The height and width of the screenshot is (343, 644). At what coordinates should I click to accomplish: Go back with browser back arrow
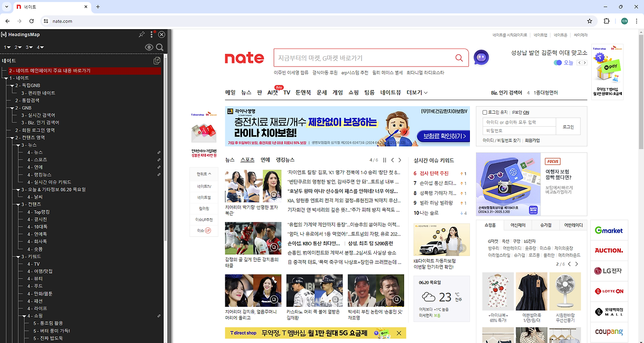point(8,21)
